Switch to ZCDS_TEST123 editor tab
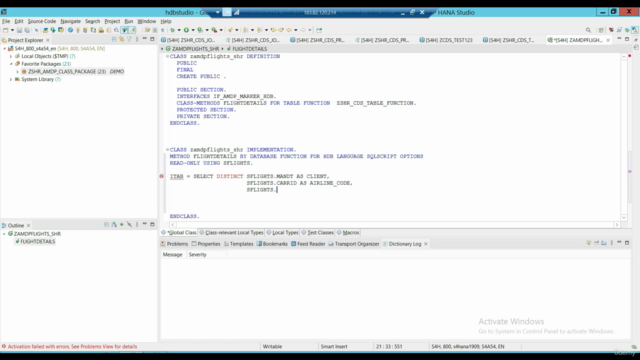Viewport: 640px width, 360px height. coord(446,40)
